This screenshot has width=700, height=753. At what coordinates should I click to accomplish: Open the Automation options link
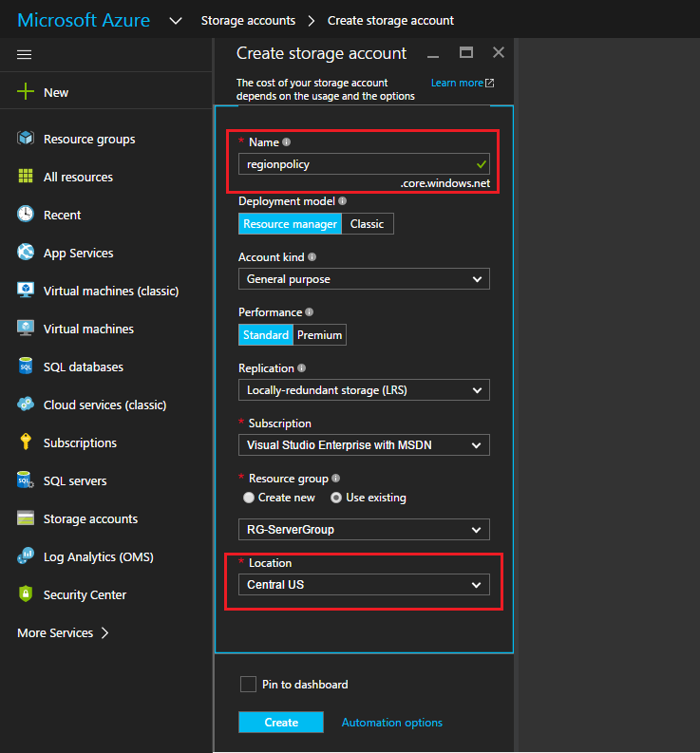[392, 723]
